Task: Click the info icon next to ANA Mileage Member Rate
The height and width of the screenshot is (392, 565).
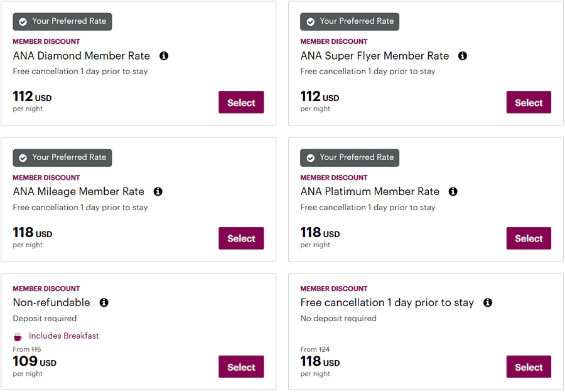Action: [x=158, y=191]
